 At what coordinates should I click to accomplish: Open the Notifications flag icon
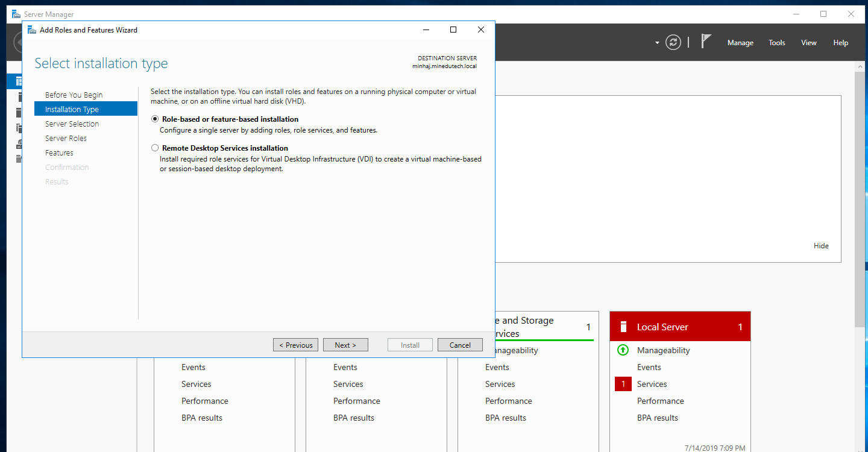tap(706, 42)
